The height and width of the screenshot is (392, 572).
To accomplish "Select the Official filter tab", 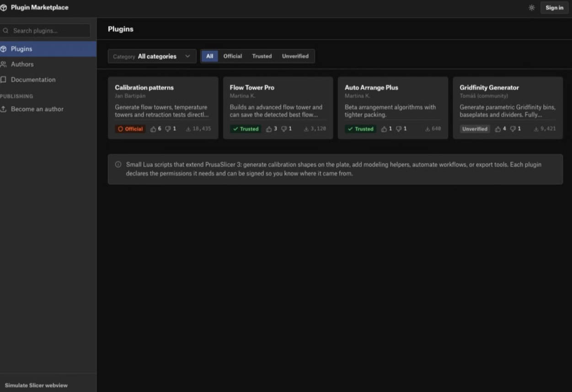I will [x=232, y=56].
